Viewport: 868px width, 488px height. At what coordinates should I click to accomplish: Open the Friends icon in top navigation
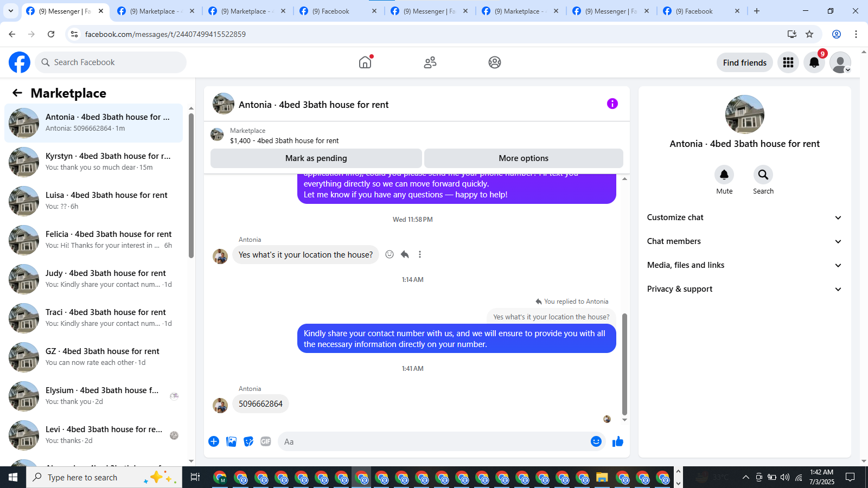(x=430, y=62)
